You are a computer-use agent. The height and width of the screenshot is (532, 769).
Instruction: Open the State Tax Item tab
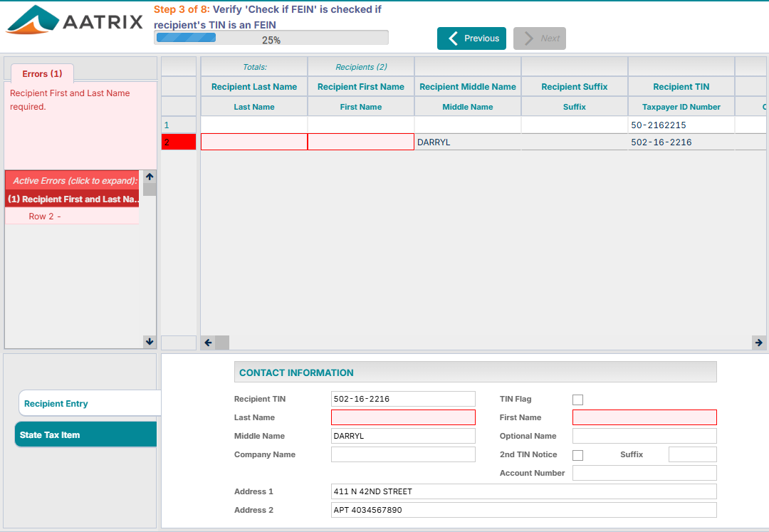point(86,434)
